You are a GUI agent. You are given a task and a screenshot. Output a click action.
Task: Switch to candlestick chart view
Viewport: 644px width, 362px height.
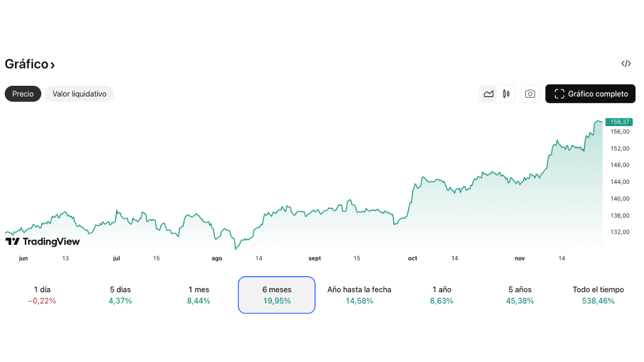click(506, 94)
